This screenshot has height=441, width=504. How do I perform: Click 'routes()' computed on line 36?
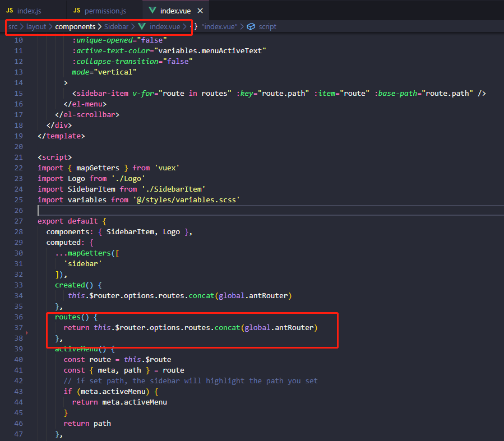click(72, 317)
